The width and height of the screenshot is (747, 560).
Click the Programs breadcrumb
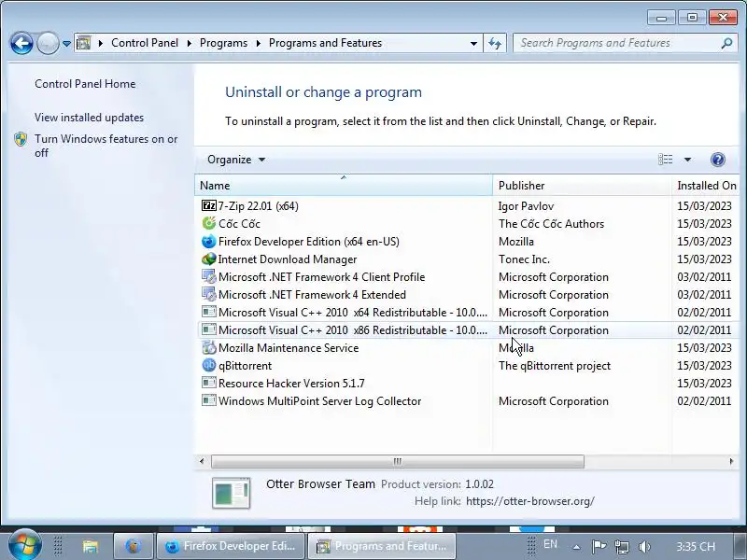[x=223, y=43]
